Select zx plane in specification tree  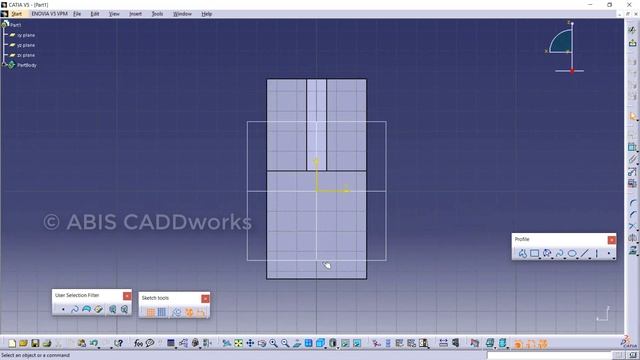[x=26, y=55]
